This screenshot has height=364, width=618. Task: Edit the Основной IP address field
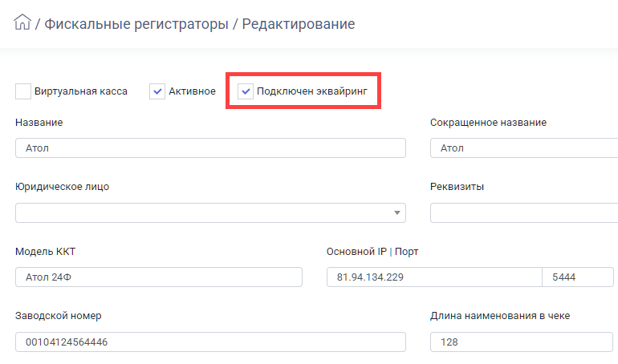pyautogui.click(x=434, y=277)
